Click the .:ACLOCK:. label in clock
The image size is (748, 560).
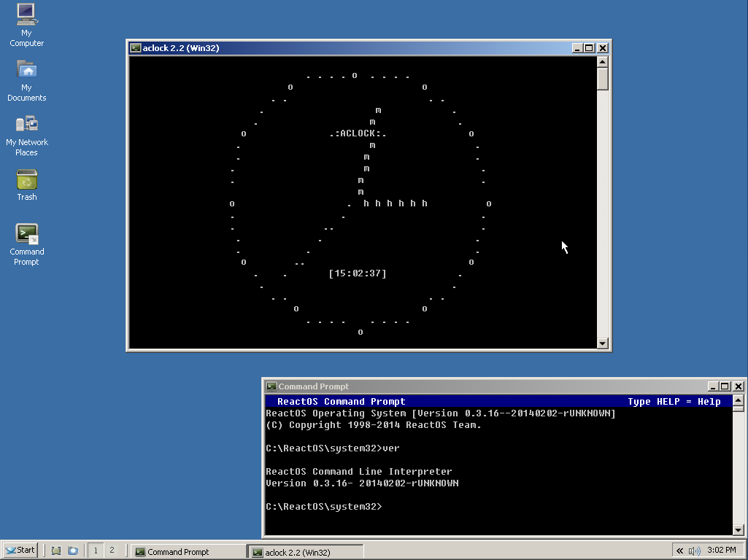(358, 133)
